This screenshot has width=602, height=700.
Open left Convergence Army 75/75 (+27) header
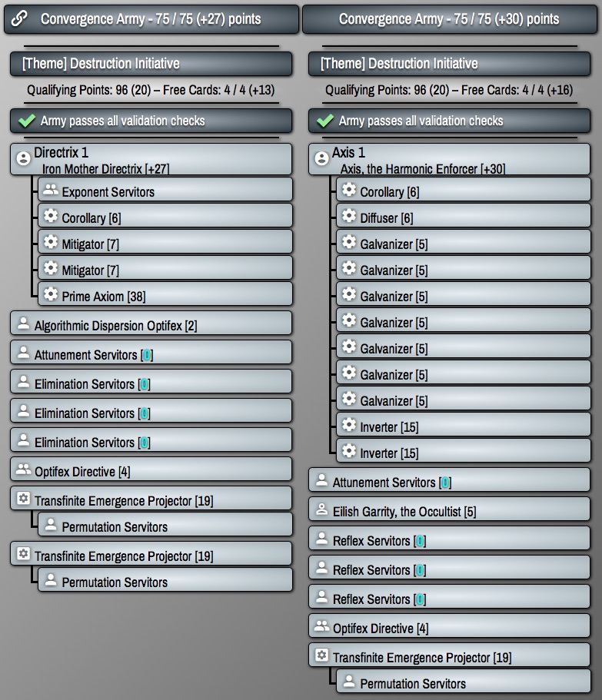pyautogui.click(x=151, y=19)
